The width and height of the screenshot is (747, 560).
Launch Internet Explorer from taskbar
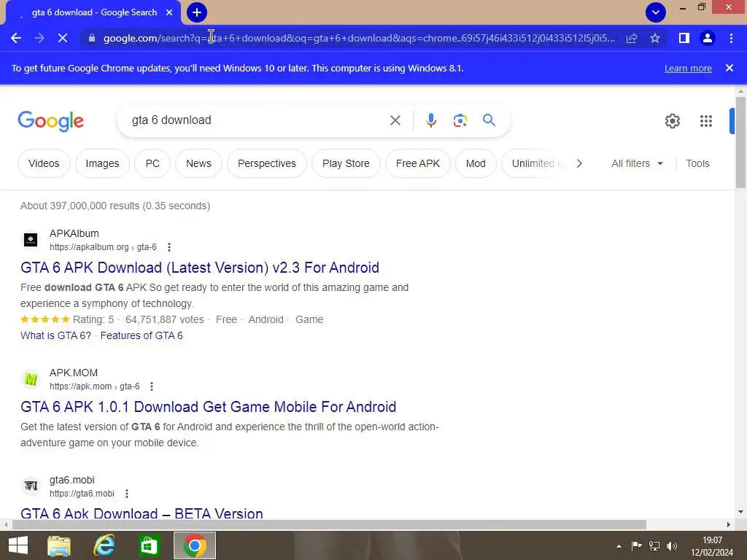[x=104, y=545]
